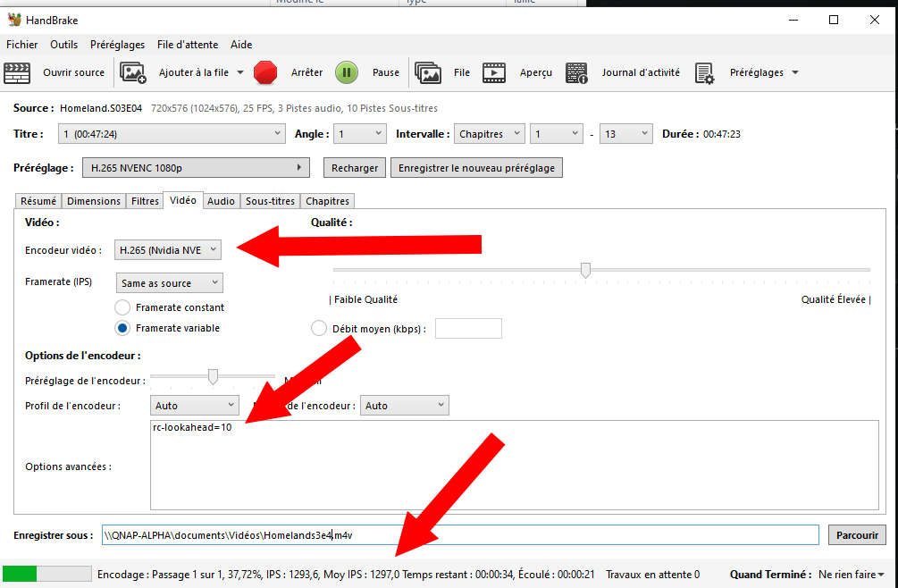
Task: Click the Ouvrir source clapperboard icon
Action: coord(18,72)
